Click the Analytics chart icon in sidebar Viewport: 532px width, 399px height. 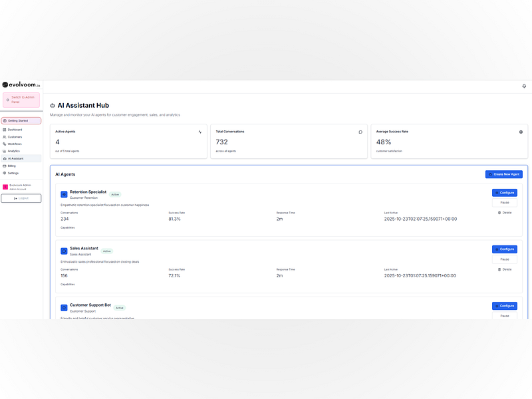[x=5, y=151]
